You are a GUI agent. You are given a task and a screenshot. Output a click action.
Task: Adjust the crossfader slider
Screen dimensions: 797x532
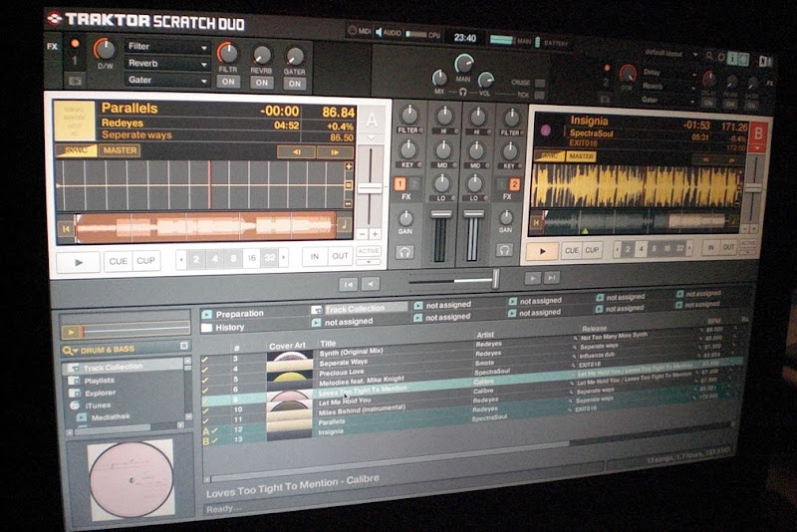click(495, 278)
